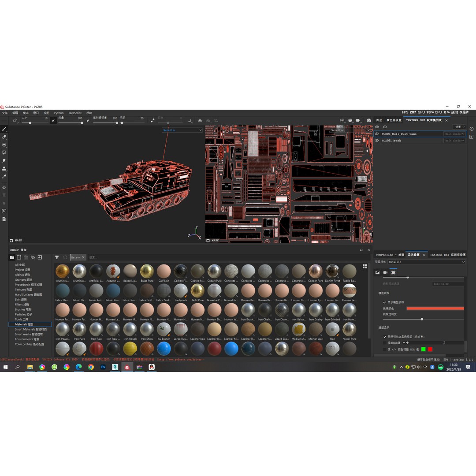Click the flow pen-pressure icon
The image size is (476, 476).
click(88, 120)
